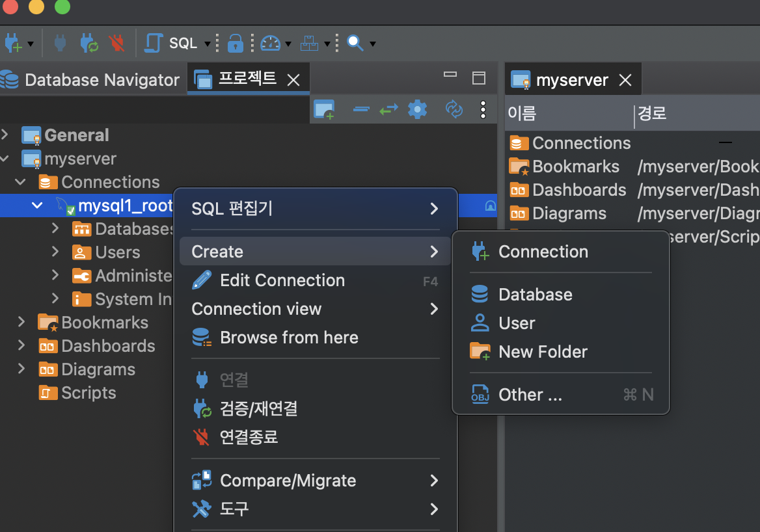This screenshot has height=532, width=760.
Task: Maximize the project panel view
Action: pyautogui.click(x=479, y=78)
